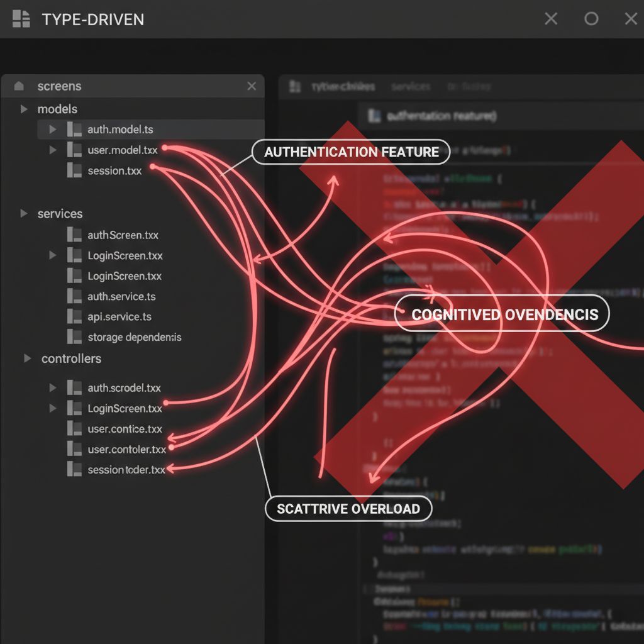Collapse the services folder arrow
644x644 pixels.
[24, 214]
